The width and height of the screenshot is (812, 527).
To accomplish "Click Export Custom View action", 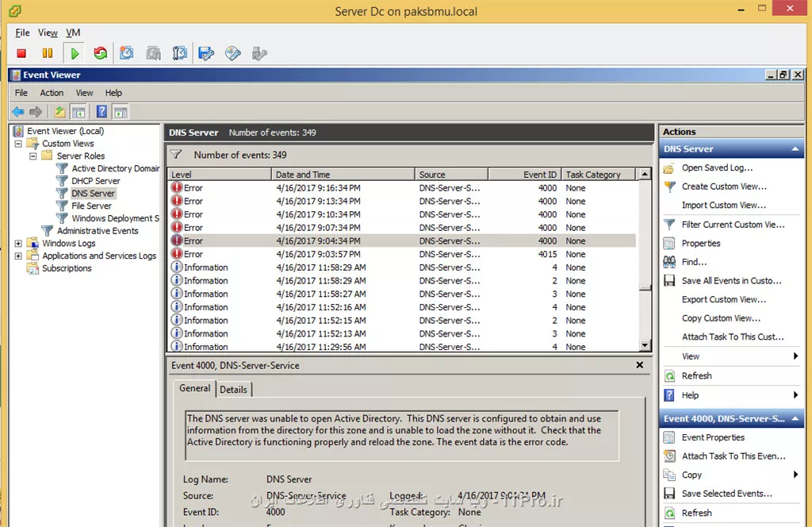I will (723, 299).
